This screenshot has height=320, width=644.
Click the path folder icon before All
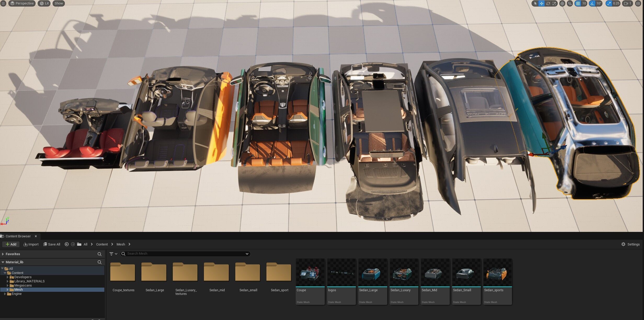79,244
